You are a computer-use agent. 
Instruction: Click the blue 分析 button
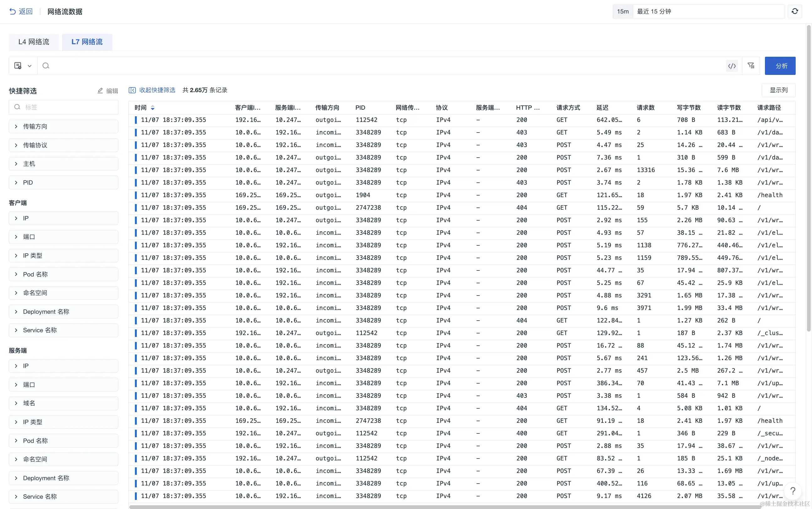click(780, 66)
